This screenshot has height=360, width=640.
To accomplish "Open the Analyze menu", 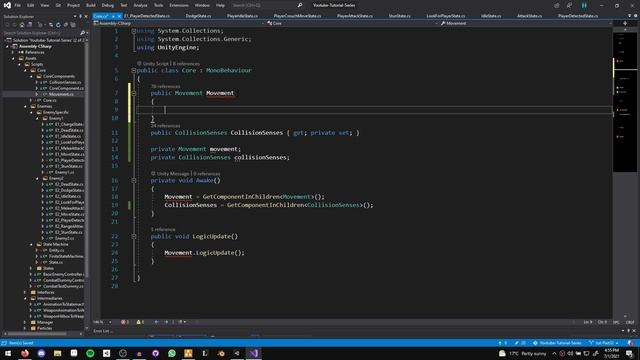I will coord(140,5).
